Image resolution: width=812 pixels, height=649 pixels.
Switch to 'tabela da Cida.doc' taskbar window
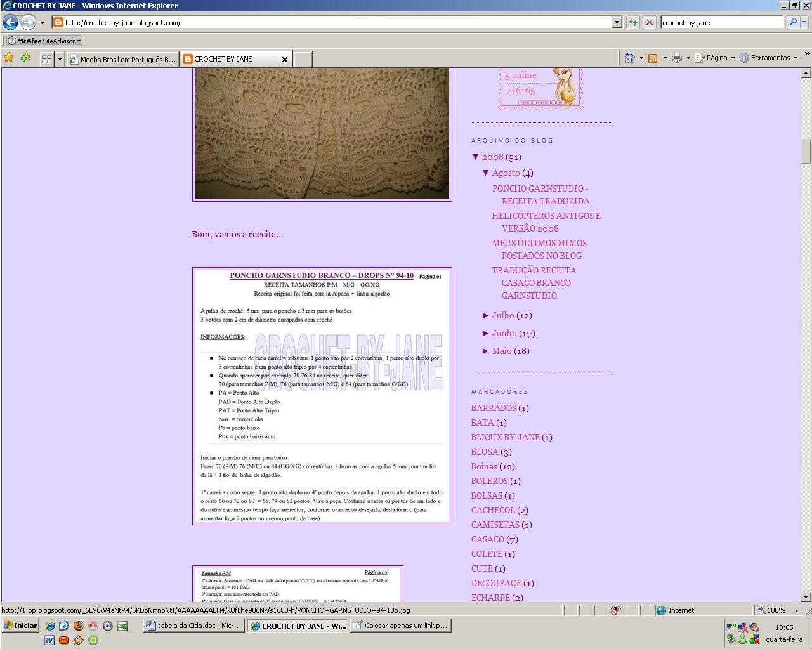[193, 626]
